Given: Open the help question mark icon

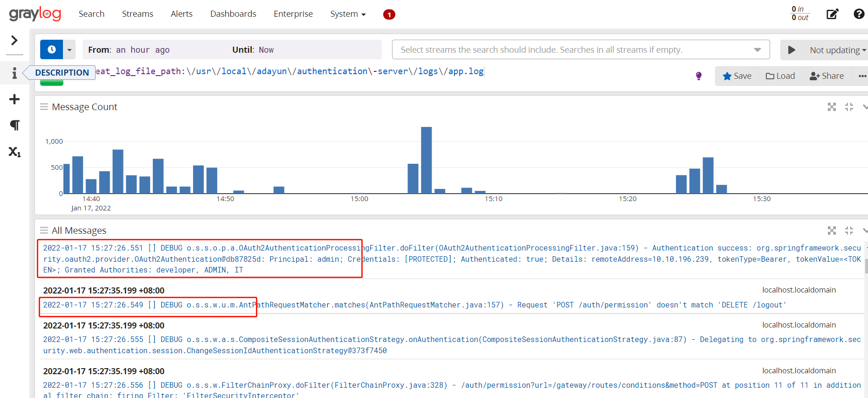Looking at the screenshot, I should [x=859, y=14].
